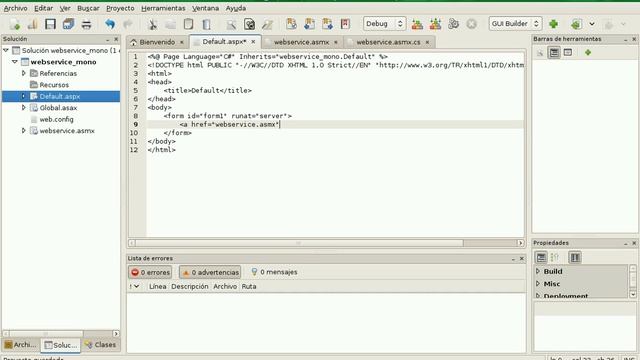
Task: Click the Next Bookmark icon
Action: click(x=327, y=24)
